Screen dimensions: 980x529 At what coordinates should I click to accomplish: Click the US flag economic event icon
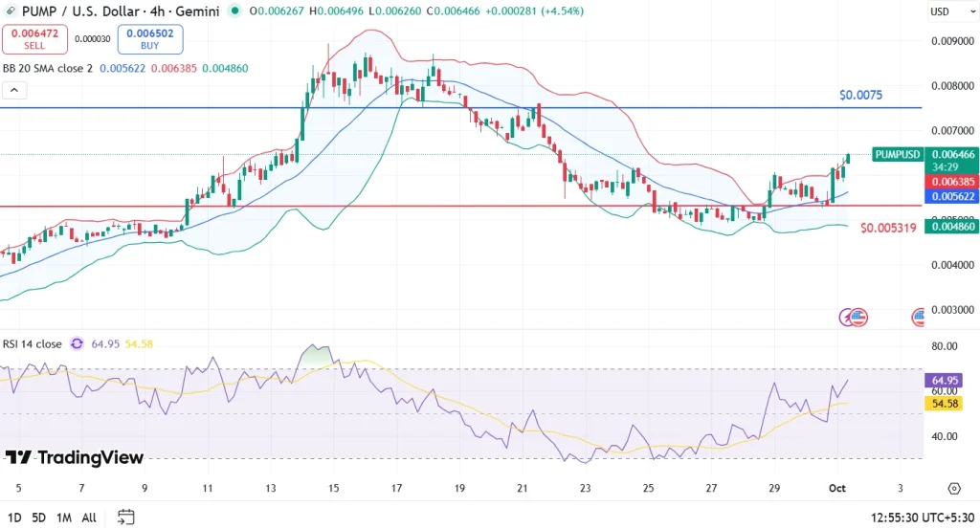click(858, 317)
